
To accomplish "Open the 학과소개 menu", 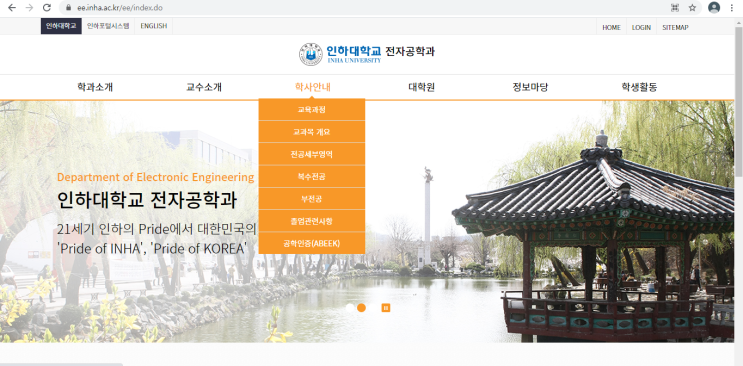I will (x=95, y=87).
